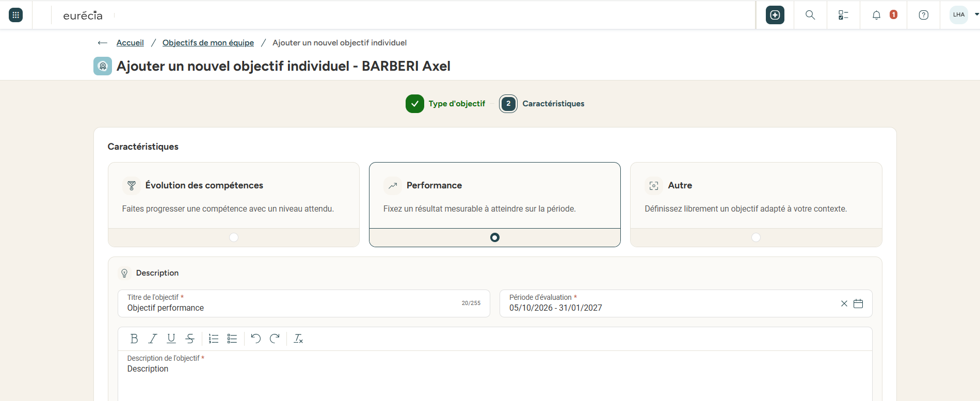Click the Période d'évaluation date field
Viewport: 980px width, 401px height.
point(686,303)
